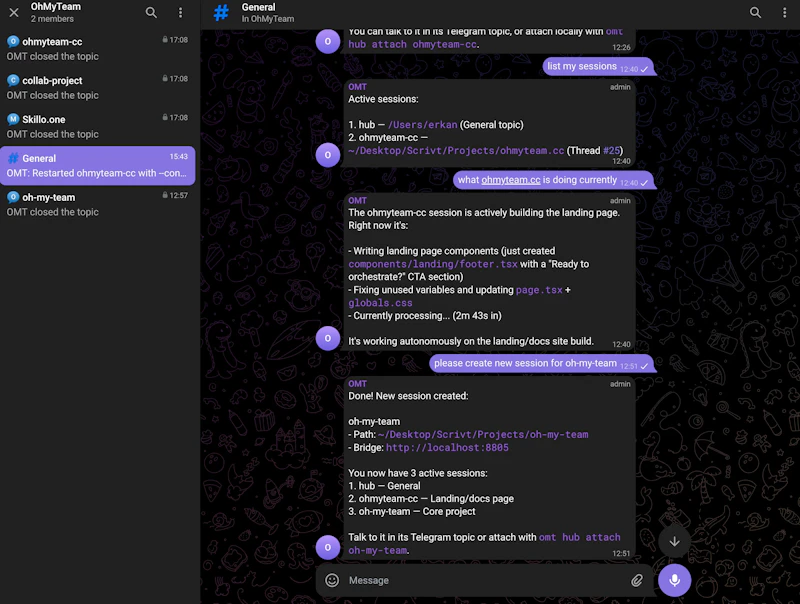Screen dimensions: 800x604
Task: Open OMT avatar beside hub attach ohmyteam-cc message
Action: (x=328, y=41)
